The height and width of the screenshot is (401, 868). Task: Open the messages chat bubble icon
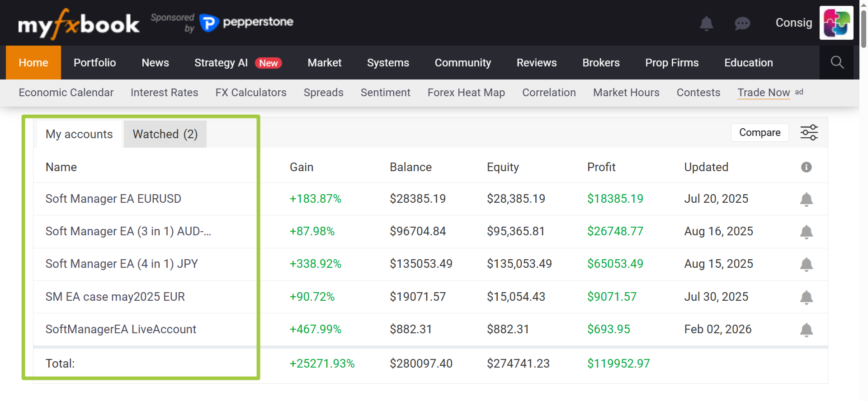coord(742,23)
